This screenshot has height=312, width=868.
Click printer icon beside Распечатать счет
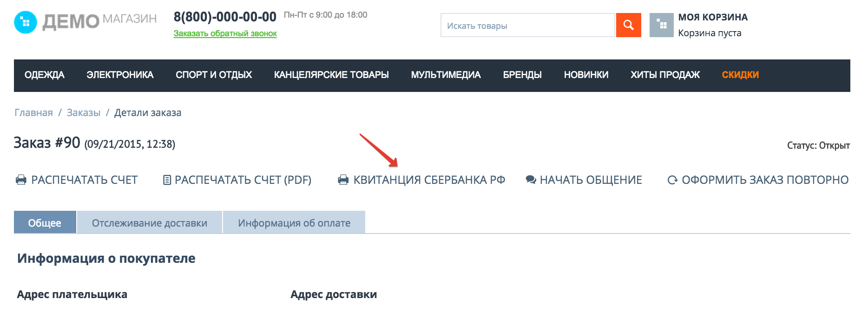[x=21, y=180]
